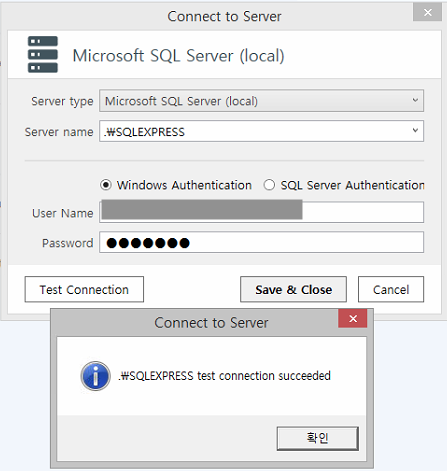Open the Server type dropdown

tap(261, 101)
